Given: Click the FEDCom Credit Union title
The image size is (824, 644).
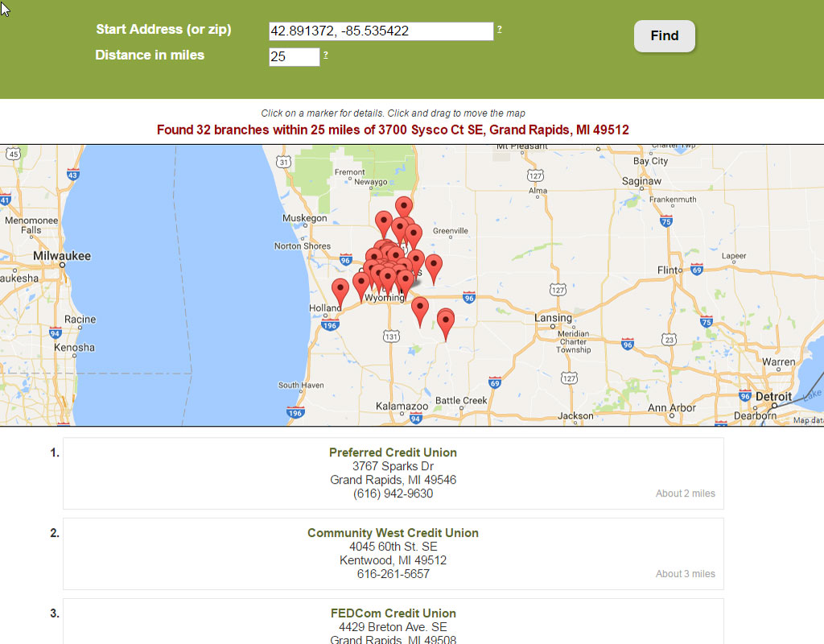Looking at the screenshot, I should coord(393,613).
